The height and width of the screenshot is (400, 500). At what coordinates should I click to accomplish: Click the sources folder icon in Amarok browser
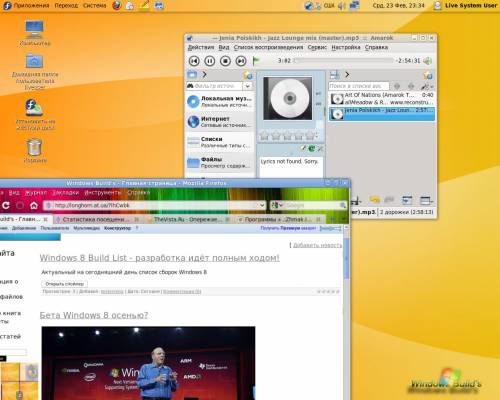click(x=192, y=74)
